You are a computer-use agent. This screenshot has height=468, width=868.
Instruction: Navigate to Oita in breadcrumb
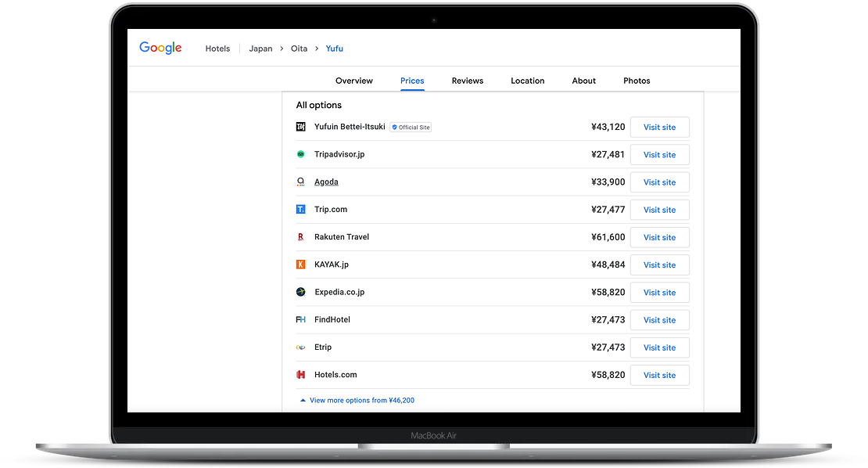299,49
